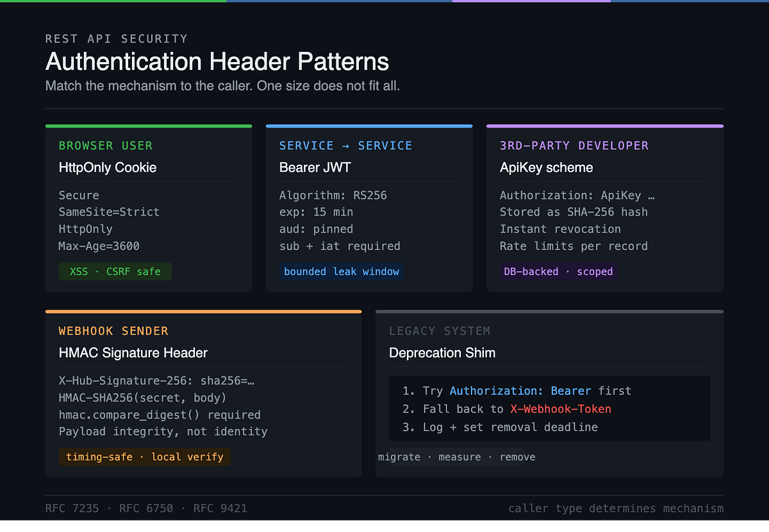Image resolution: width=769 pixels, height=532 pixels.
Task: Click 'RFC 6750' in the footer
Action: pos(146,508)
